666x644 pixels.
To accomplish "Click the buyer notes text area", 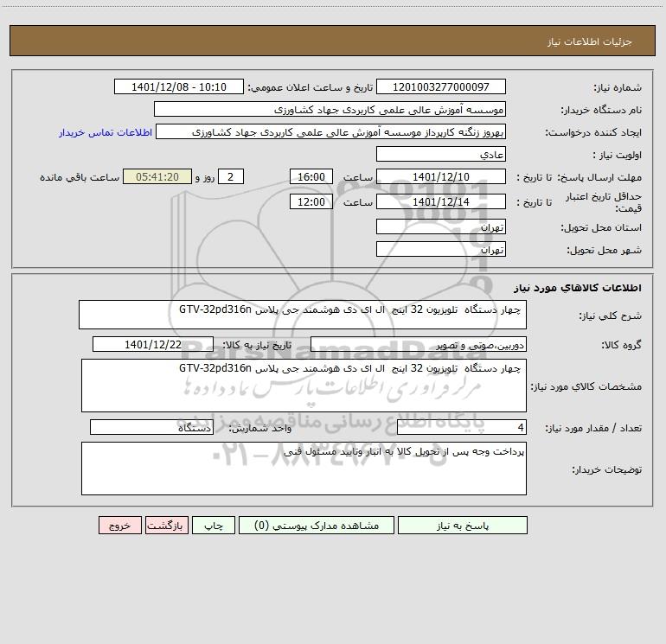I will (x=304, y=469).
